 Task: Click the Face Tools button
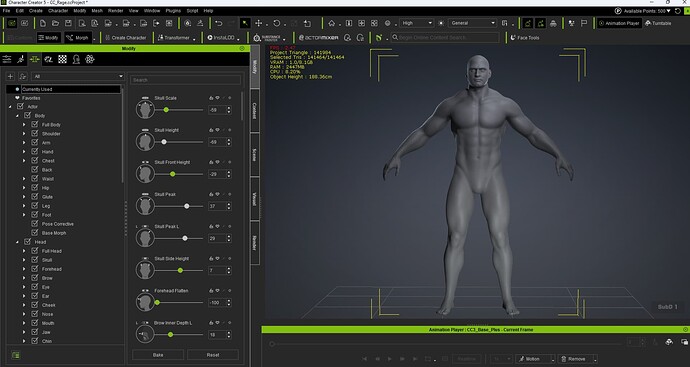click(525, 38)
